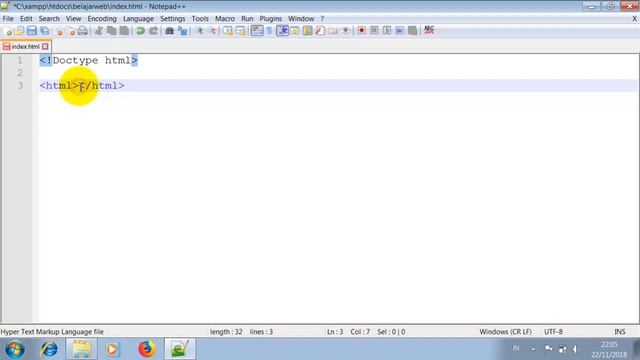Open the View menu
The width and height of the screenshot is (640, 360).
[73, 19]
